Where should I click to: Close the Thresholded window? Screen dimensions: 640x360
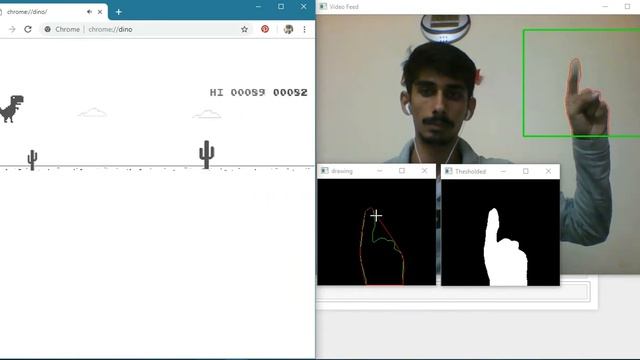[x=548, y=171]
